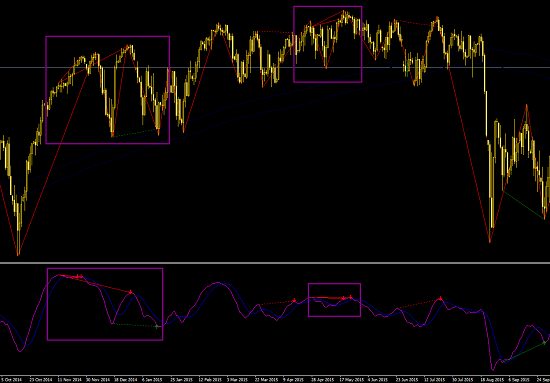This screenshot has width=550, height=383.
Task: Click the rightmost red arrow marker inside the small oscillator rectangle
Action: [350, 297]
